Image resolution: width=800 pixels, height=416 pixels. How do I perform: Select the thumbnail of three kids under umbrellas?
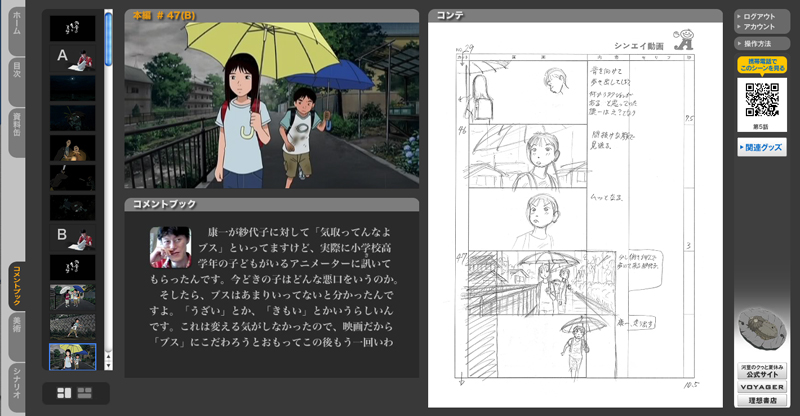pos(72,298)
